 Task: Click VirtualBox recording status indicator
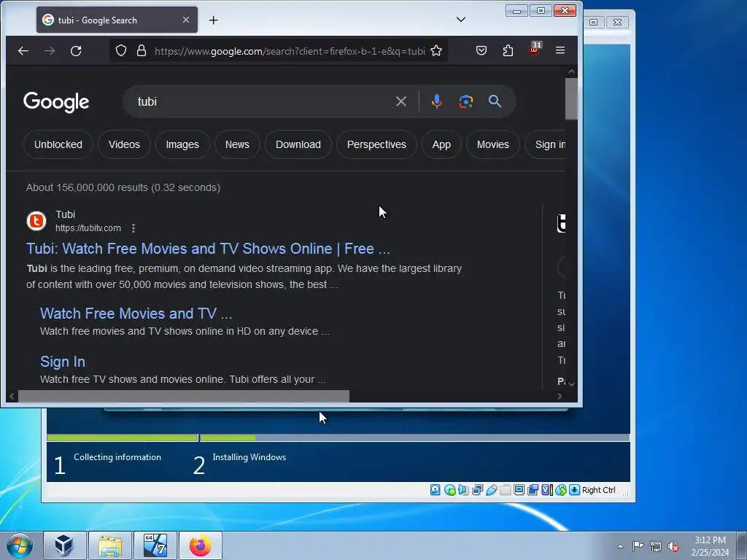[x=533, y=490]
